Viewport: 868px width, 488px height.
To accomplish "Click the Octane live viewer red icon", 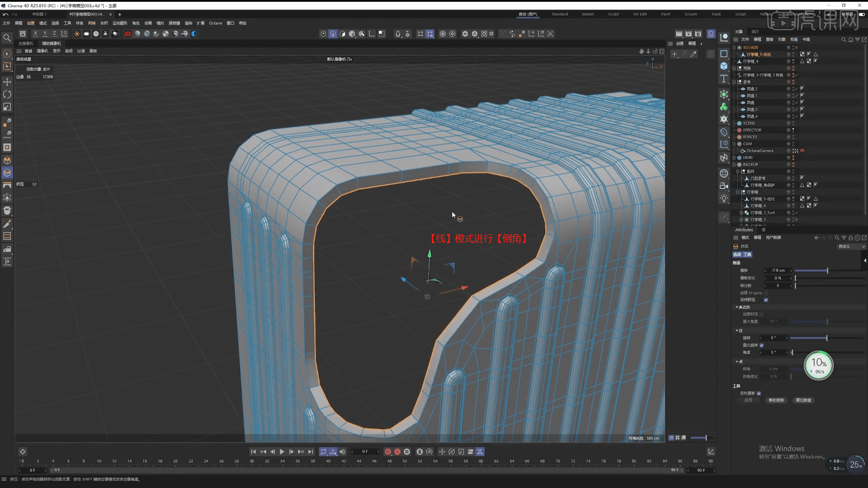I will (128, 34).
